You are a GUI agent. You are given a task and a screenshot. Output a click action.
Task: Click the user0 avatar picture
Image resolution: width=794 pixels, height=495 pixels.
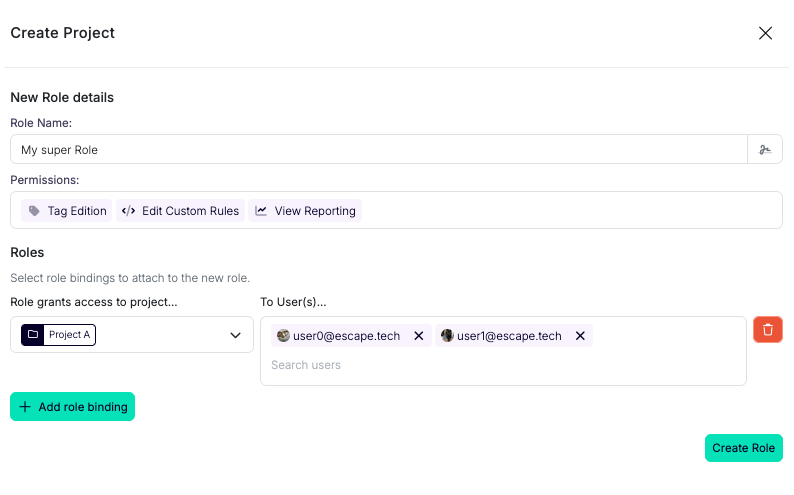coord(283,336)
